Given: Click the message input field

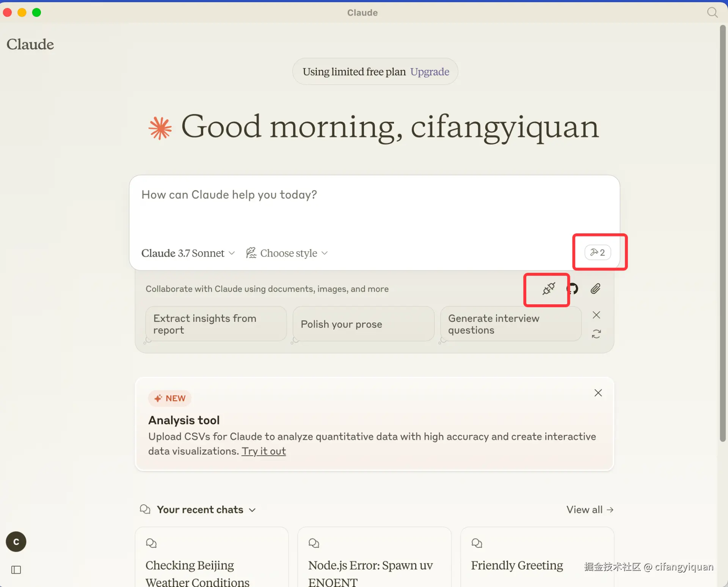Looking at the screenshot, I should click(373, 209).
